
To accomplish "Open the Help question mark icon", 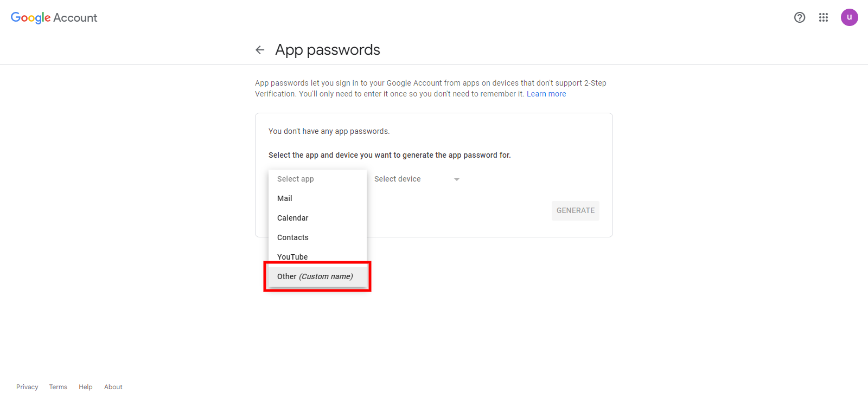I will tap(799, 17).
